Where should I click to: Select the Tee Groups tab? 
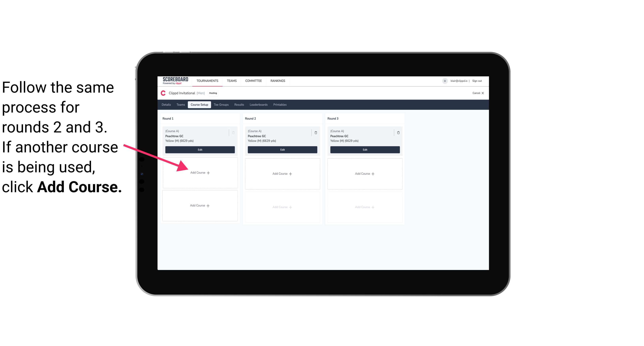[x=221, y=105]
